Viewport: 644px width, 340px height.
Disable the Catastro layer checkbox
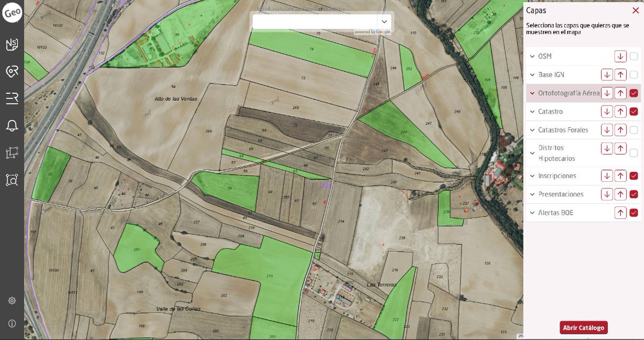point(634,112)
